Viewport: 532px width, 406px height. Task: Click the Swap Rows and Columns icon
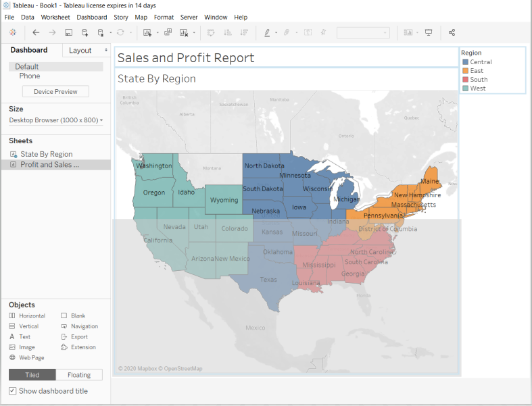point(211,32)
